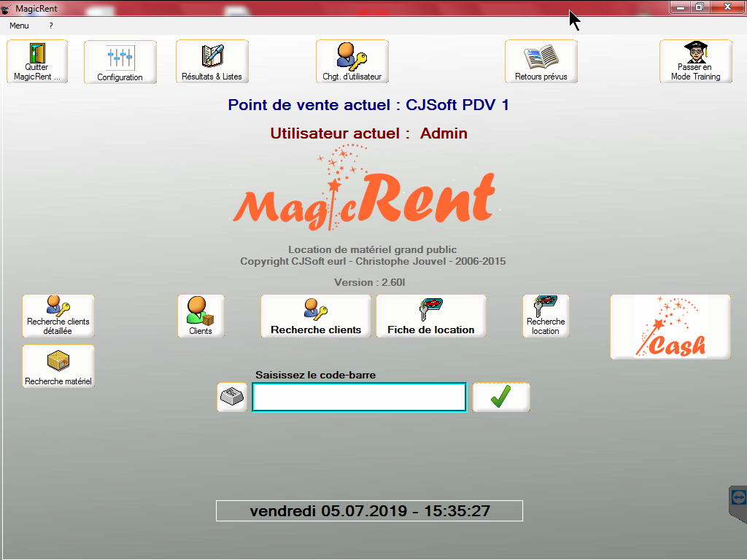Click 'Utilisateur actuel : Admin' text
The image size is (747, 560).
point(368,133)
